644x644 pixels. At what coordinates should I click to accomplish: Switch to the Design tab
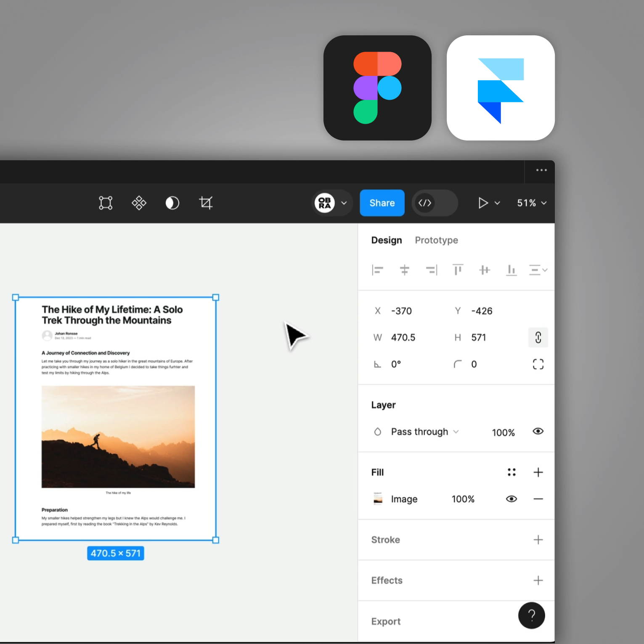(387, 240)
